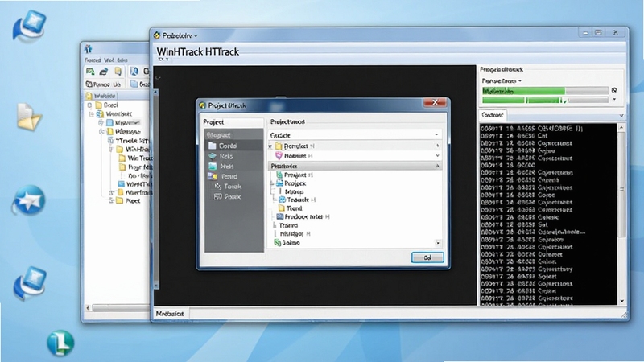Click the yellow document toolbar icon in back window
Screen dimensions: 644x362
click(118, 72)
